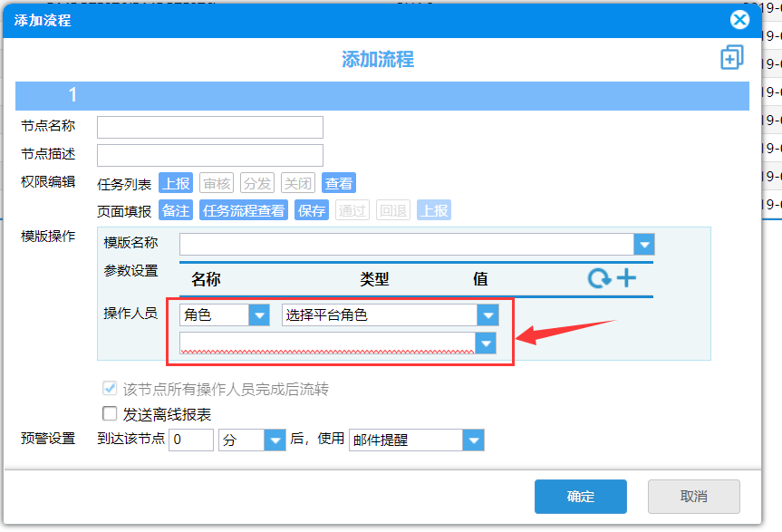The image size is (782, 532).
Task: Close the 添加流程 dialog
Action: pos(739,20)
